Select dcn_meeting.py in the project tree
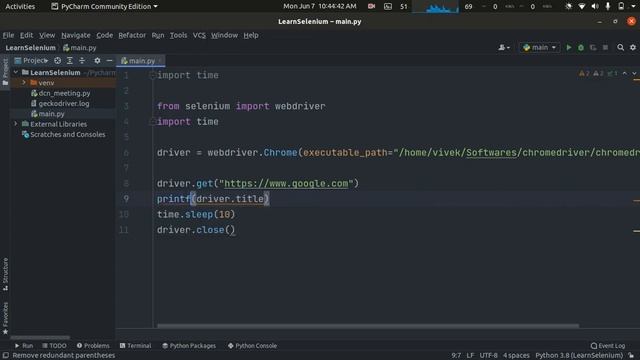The image size is (640, 360). [x=60, y=93]
